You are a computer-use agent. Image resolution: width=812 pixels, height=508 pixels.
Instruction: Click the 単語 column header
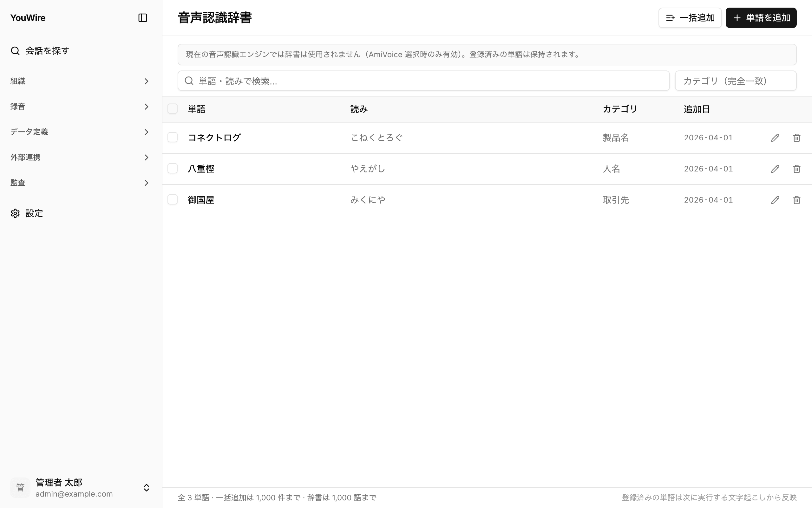tap(197, 109)
